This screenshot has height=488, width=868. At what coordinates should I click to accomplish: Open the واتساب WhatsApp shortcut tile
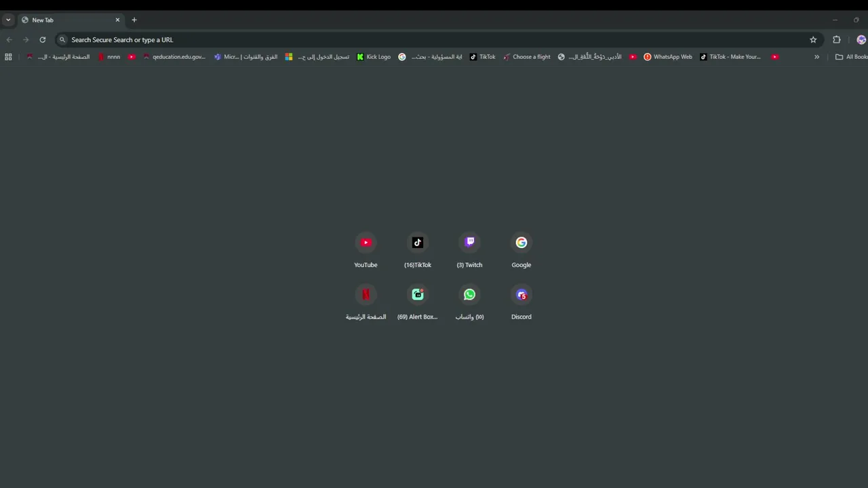(x=469, y=302)
